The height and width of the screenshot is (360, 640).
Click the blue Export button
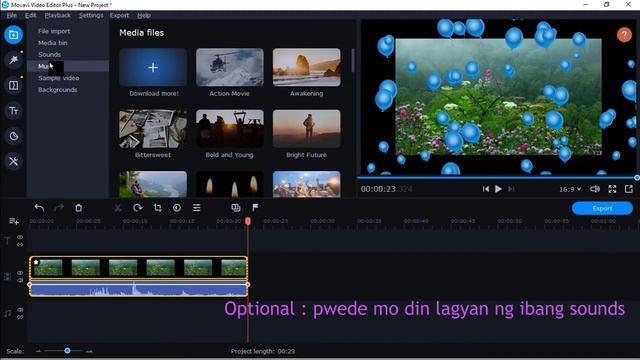point(602,208)
